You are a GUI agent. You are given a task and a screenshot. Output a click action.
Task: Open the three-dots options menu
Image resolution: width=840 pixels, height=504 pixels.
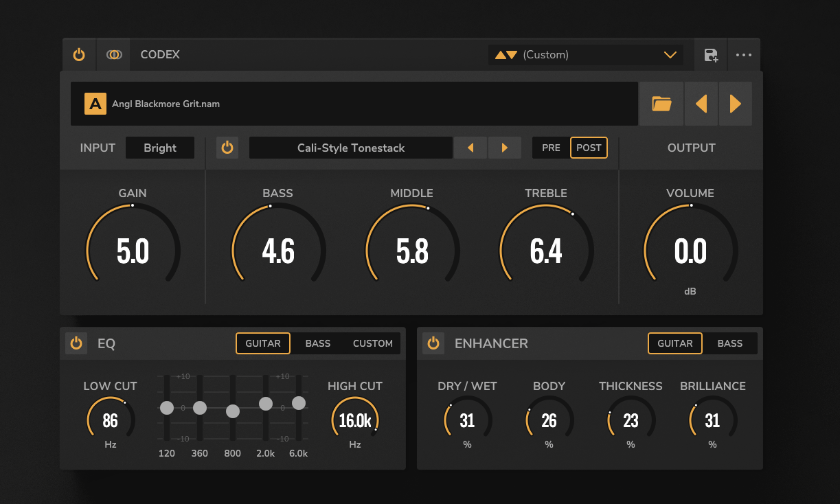[x=744, y=55]
